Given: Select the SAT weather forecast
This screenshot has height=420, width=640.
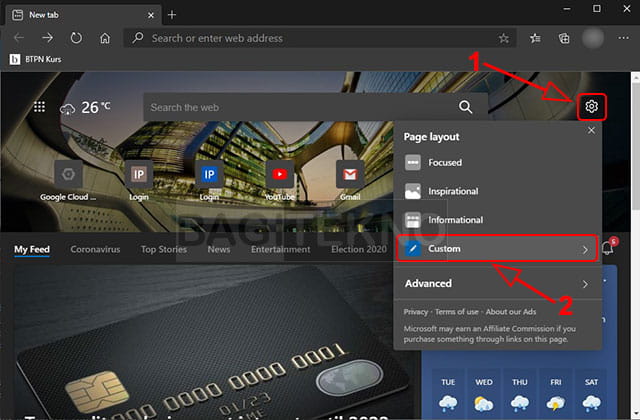Looking at the screenshot, I should pos(591,394).
